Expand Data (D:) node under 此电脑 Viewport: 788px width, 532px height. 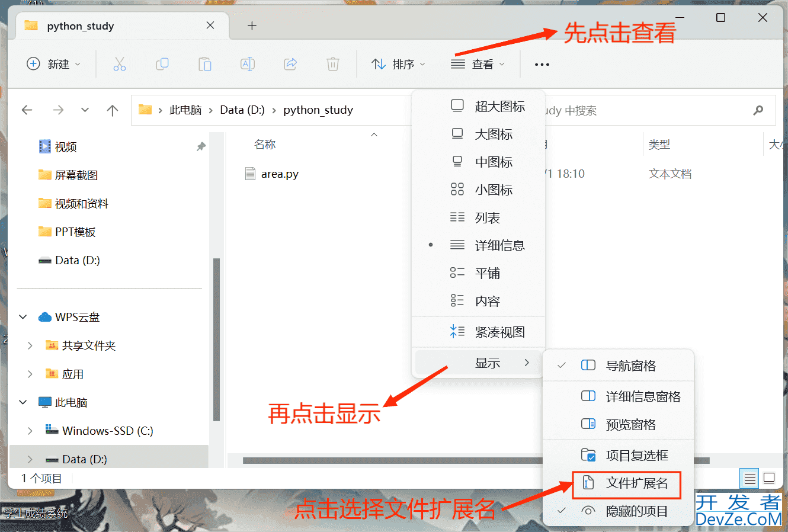30,459
